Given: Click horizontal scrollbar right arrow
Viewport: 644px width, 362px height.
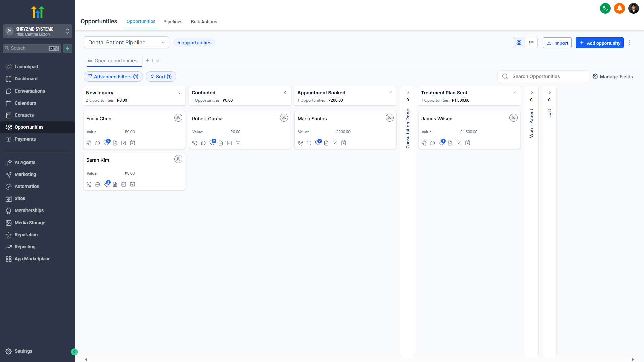Looking at the screenshot, I should [633, 359].
